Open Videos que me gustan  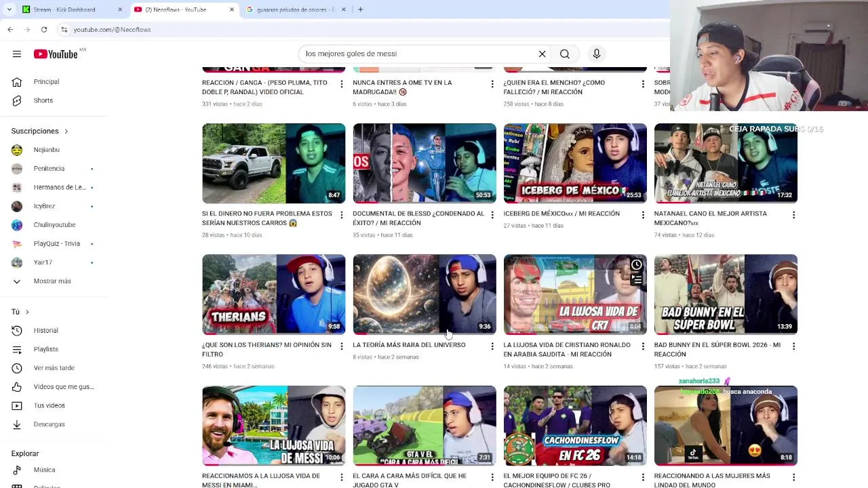[x=63, y=387]
